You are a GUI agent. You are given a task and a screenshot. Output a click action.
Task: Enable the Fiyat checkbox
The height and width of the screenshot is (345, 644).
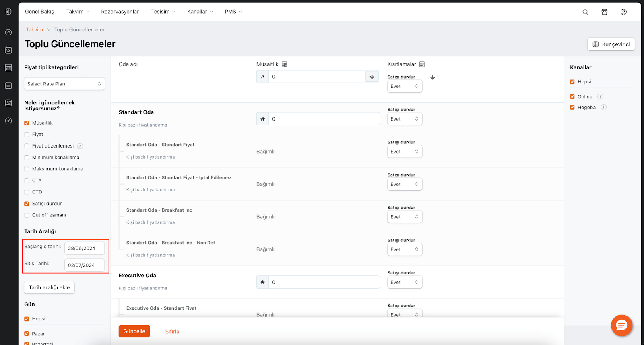[27, 135]
